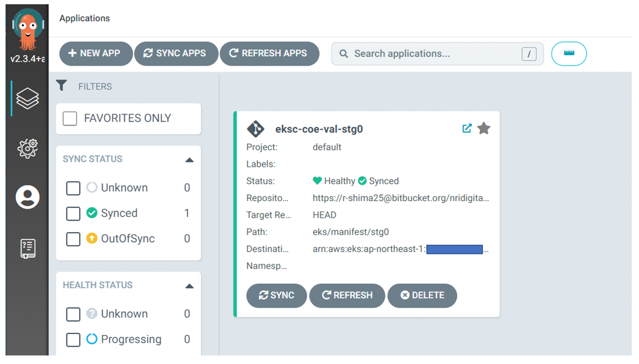Favorite eksc-coe-val-stg0 with the star icon

pos(484,128)
